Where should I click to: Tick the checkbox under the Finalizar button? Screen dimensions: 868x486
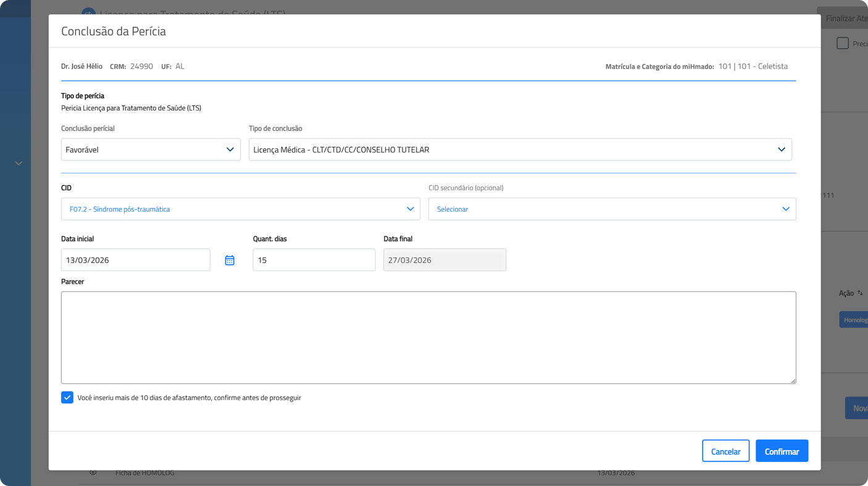tap(842, 43)
